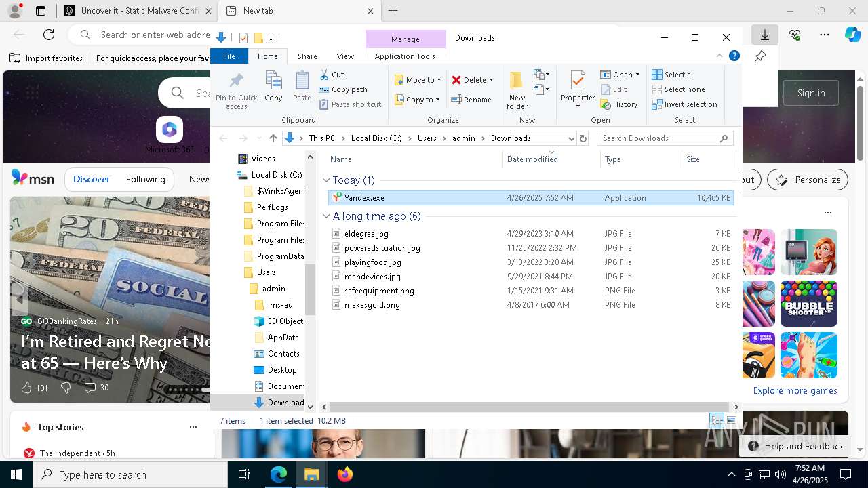Refresh the Edge page
The image size is (868, 488).
[x=49, y=35]
